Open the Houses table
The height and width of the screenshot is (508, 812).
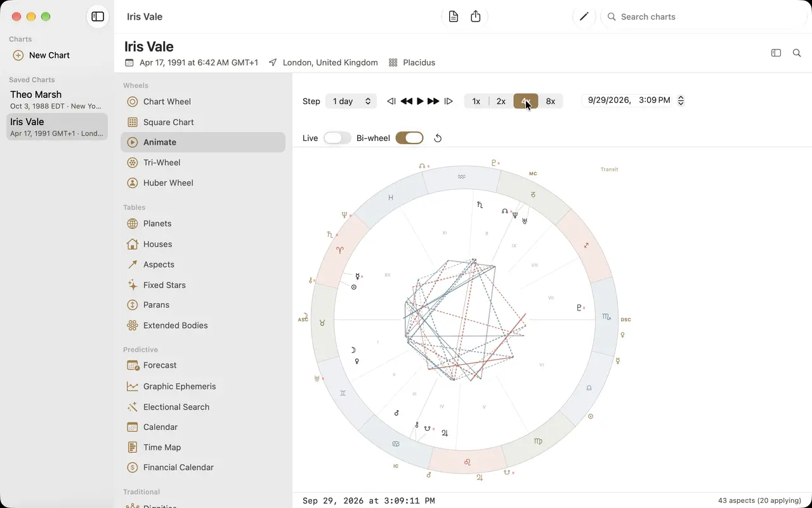click(x=203, y=244)
